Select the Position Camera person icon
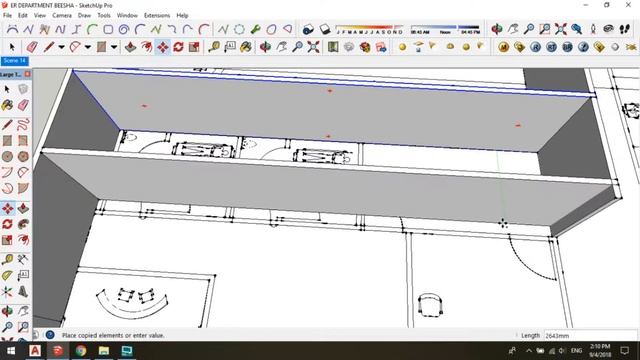640x360 pixels. pyautogui.click(x=593, y=29)
